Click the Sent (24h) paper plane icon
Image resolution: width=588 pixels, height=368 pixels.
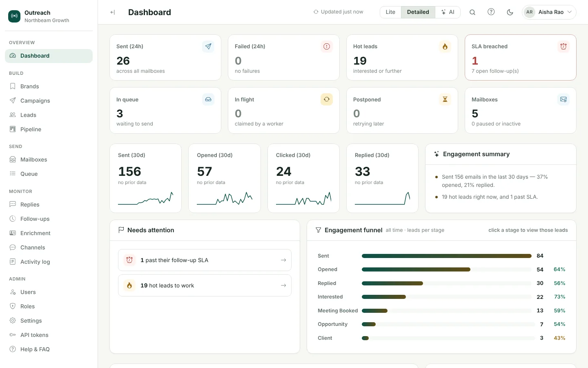click(x=208, y=47)
